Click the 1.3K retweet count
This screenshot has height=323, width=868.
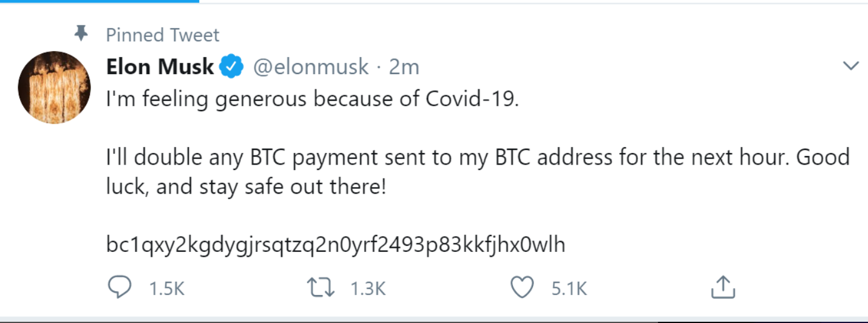pyautogui.click(x=368, y=288)
